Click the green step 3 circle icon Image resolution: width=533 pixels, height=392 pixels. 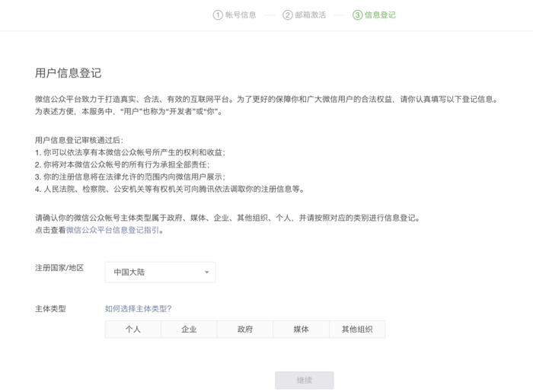(x=357, y=15)
